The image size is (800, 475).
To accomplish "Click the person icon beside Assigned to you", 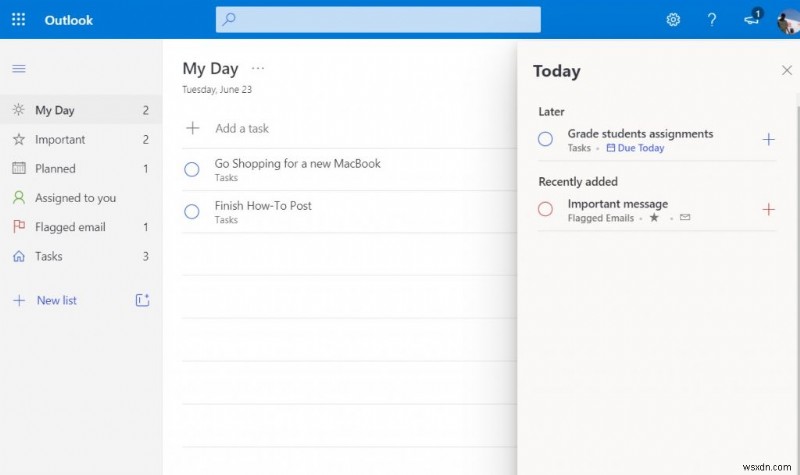I will (x=19, y=197).
